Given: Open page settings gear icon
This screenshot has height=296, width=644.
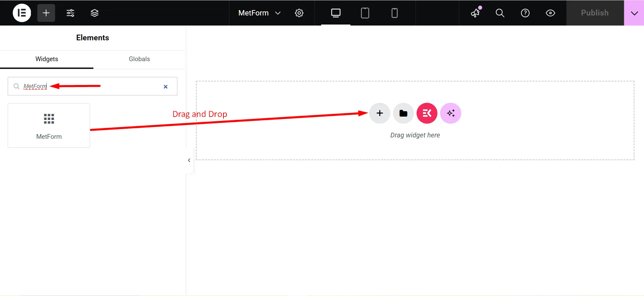Looking at the screenshot, I should tap(299, 13).
